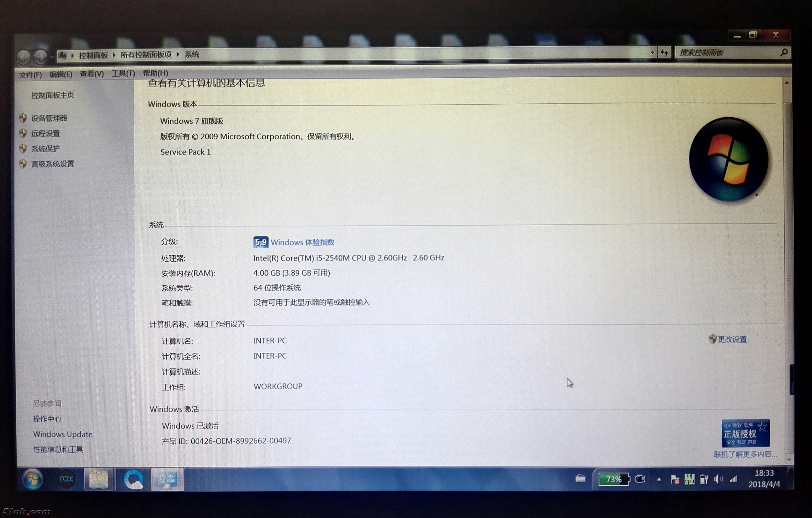The width and height of the screenshot is (812, 518).
Task: Open the Nox app from the taskbar
Action: tap(66, 479)
